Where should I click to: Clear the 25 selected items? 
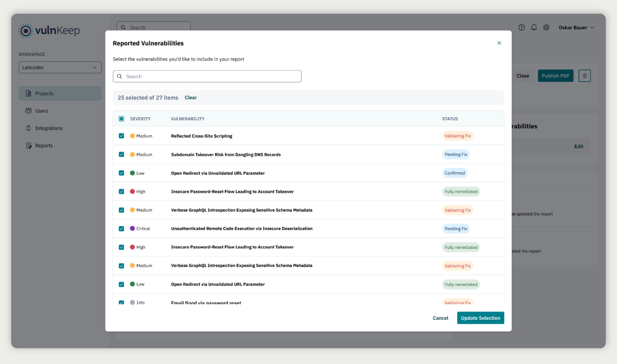pyautogui.click(x=191, y=98)
